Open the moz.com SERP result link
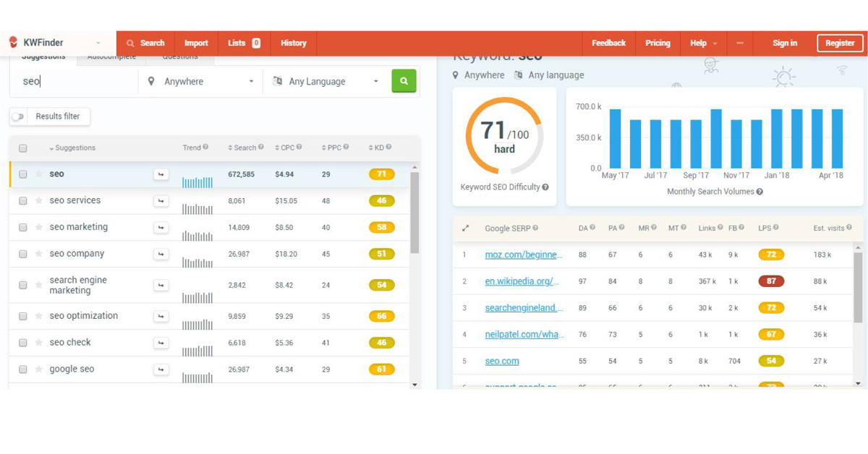This screenshot has height=454, width=868. pyautogui.click(x=524, y=254)
